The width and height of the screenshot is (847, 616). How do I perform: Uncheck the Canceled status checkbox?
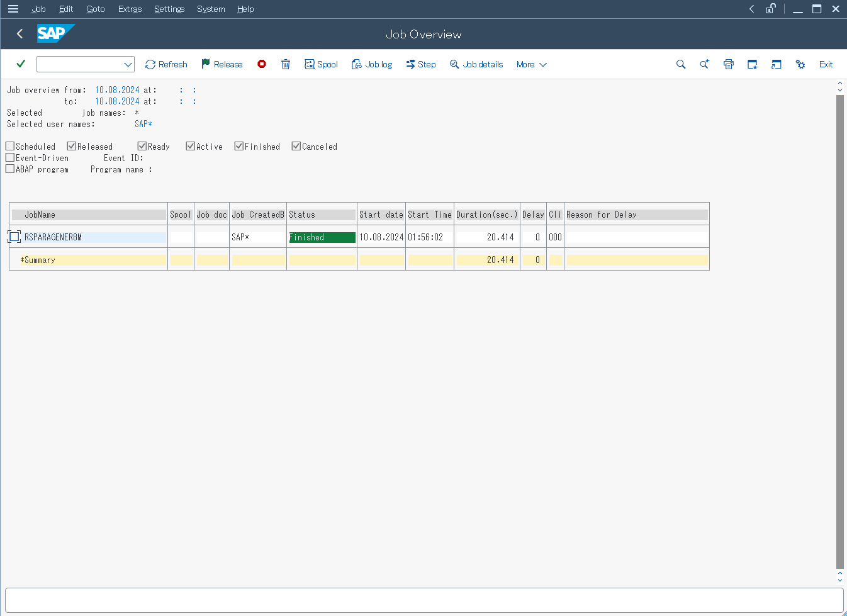point(296,147)
